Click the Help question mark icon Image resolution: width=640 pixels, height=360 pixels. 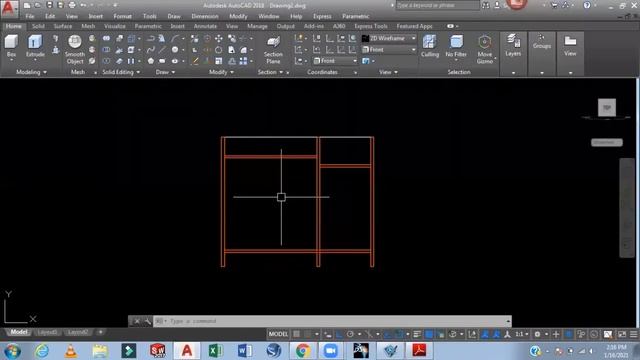(x=587, y=5)
